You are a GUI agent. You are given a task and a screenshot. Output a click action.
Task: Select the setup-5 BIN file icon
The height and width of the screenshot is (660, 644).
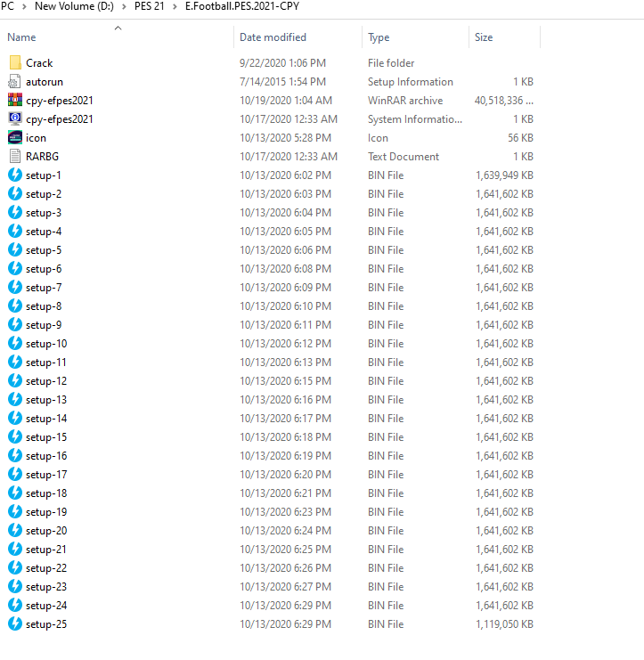tap(15, 250)
